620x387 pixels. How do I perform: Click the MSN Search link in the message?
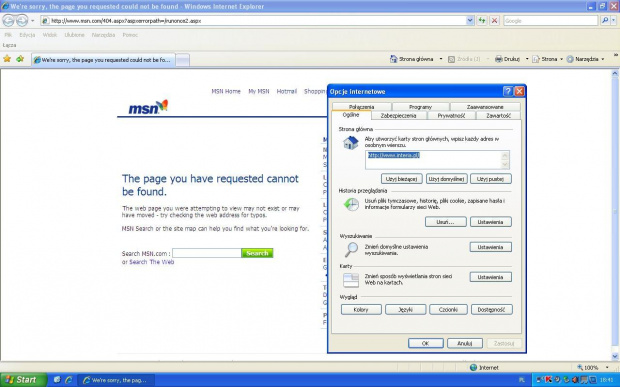click(137, 228)
